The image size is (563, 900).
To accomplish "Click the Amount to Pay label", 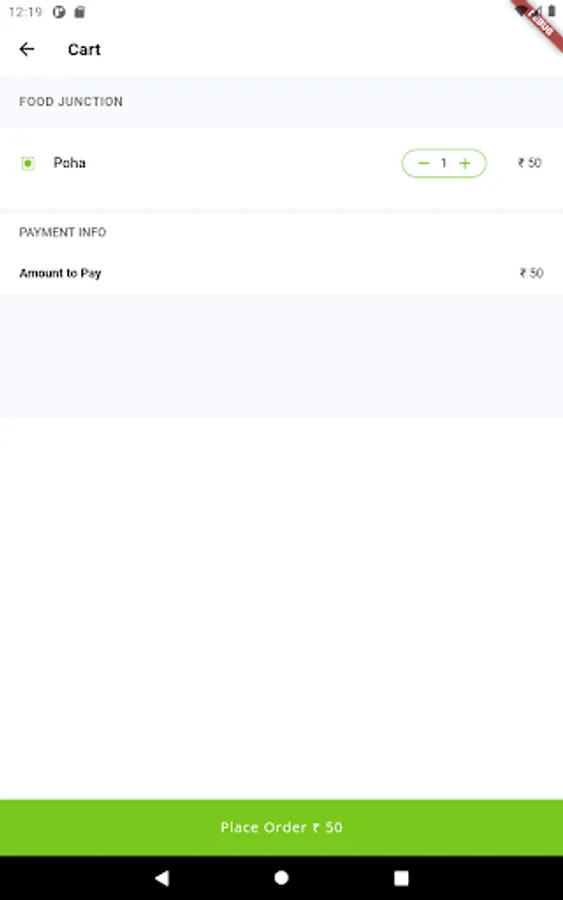I will click(60, 273).
